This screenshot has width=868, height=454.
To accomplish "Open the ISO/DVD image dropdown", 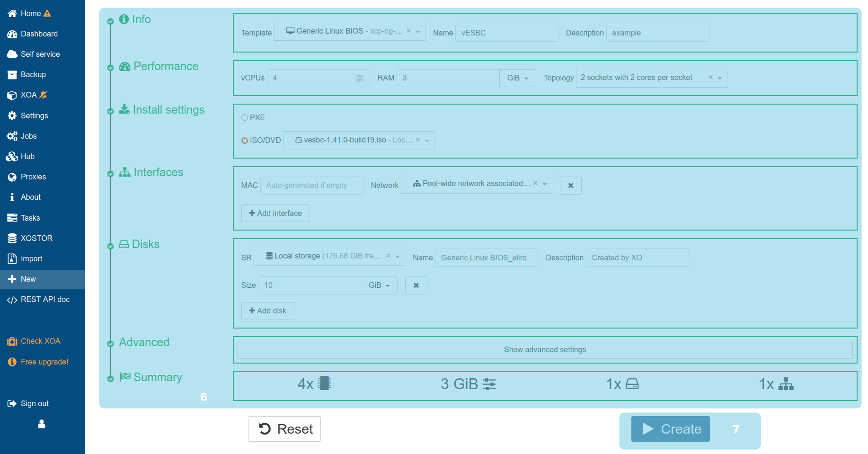I will coord(427,141).
